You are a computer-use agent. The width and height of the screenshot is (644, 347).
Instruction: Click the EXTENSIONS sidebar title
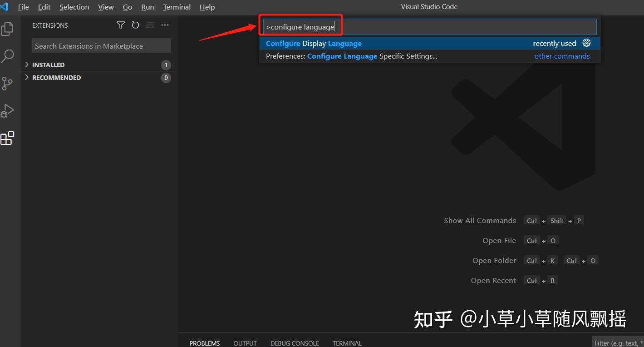tap(50, 25)
